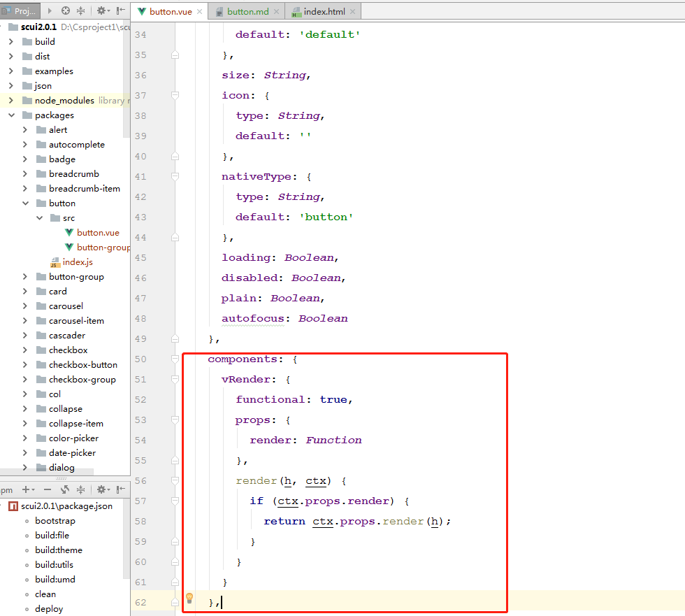The height and width of the screenshot is (616, 685).
Task: Expand the cascader folder
Action: pos(25,336)
